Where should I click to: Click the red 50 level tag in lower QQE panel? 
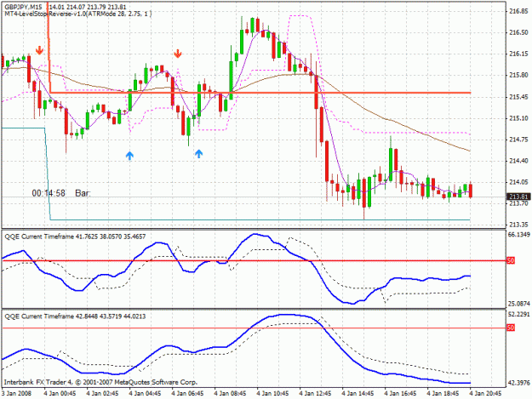point(511,328)
